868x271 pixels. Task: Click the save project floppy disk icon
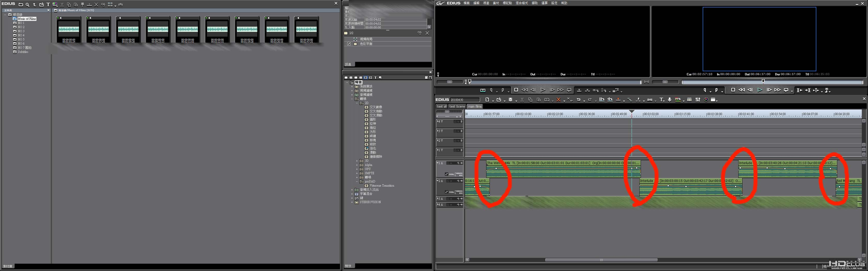point(510,100)
